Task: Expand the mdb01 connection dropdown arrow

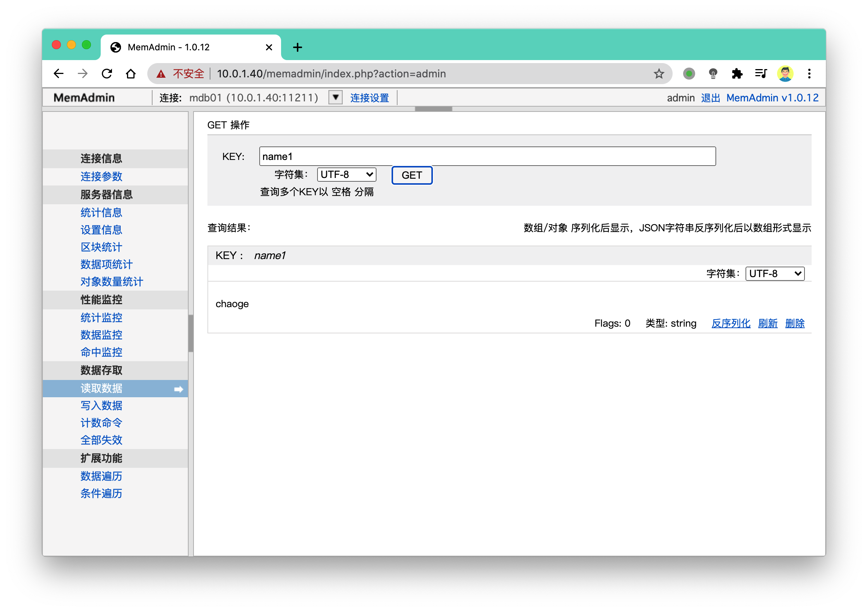Action: pos(335,98)
